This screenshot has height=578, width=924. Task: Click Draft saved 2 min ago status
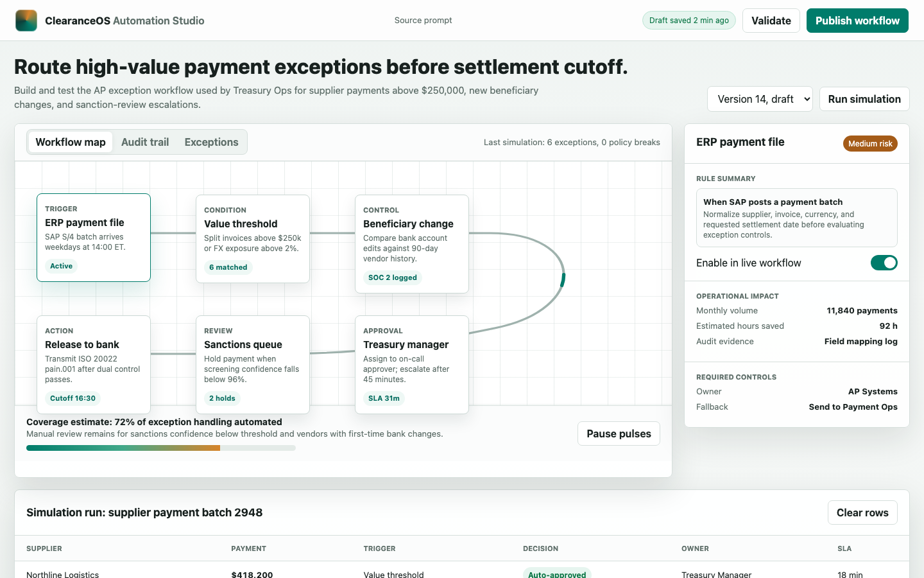point(689,21)
